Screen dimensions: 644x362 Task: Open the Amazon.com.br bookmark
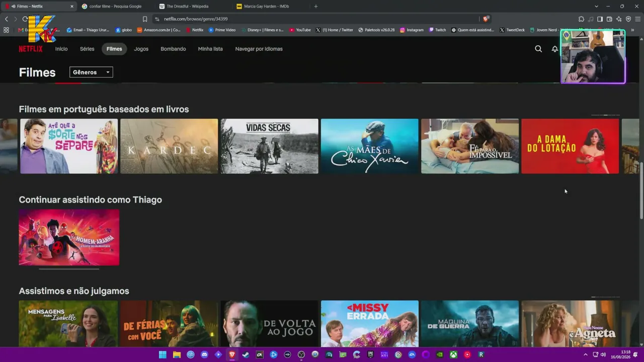pyautogui.click(x=159, y=30)
